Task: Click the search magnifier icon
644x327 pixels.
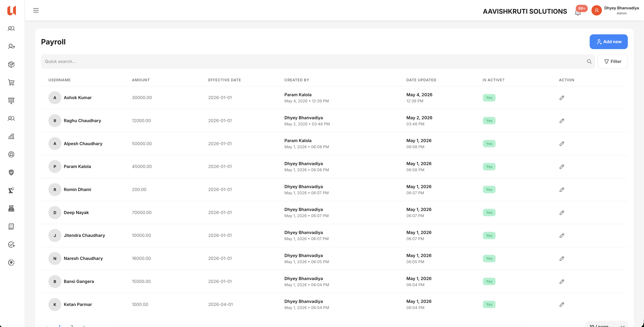Action: click(589, 62)
